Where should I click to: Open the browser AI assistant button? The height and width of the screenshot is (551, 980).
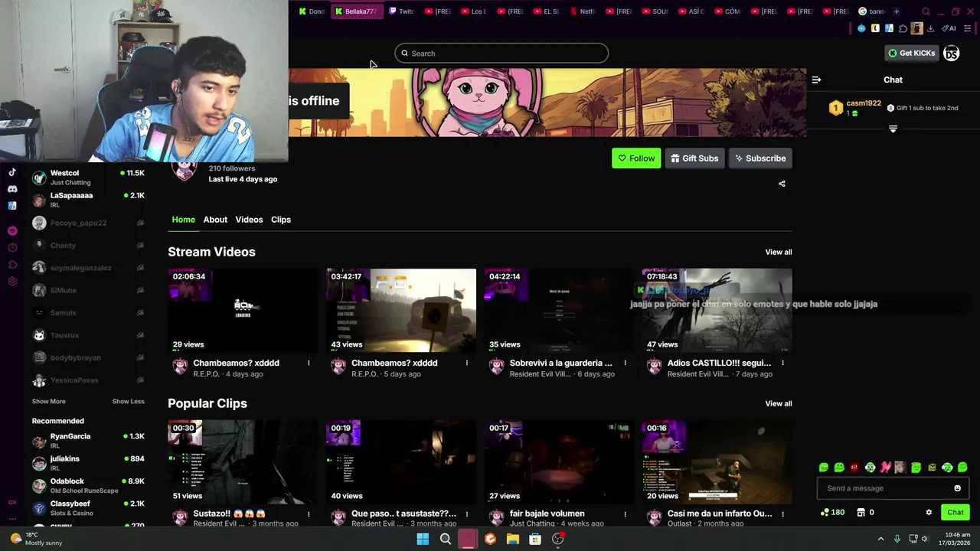point(949,28)
